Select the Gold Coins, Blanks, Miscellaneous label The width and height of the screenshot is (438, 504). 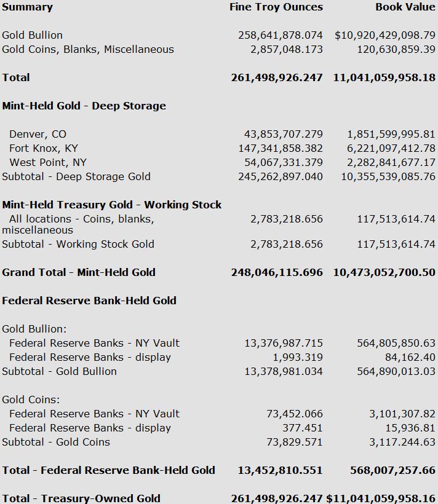click(88, 49)
